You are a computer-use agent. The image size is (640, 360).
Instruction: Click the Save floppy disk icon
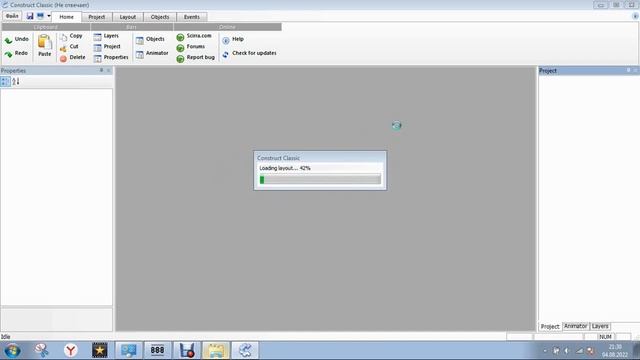[30, 16]
